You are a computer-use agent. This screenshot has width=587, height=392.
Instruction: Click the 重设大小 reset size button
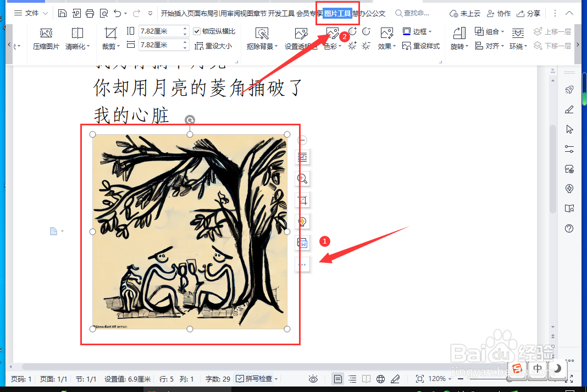[213, 46]
